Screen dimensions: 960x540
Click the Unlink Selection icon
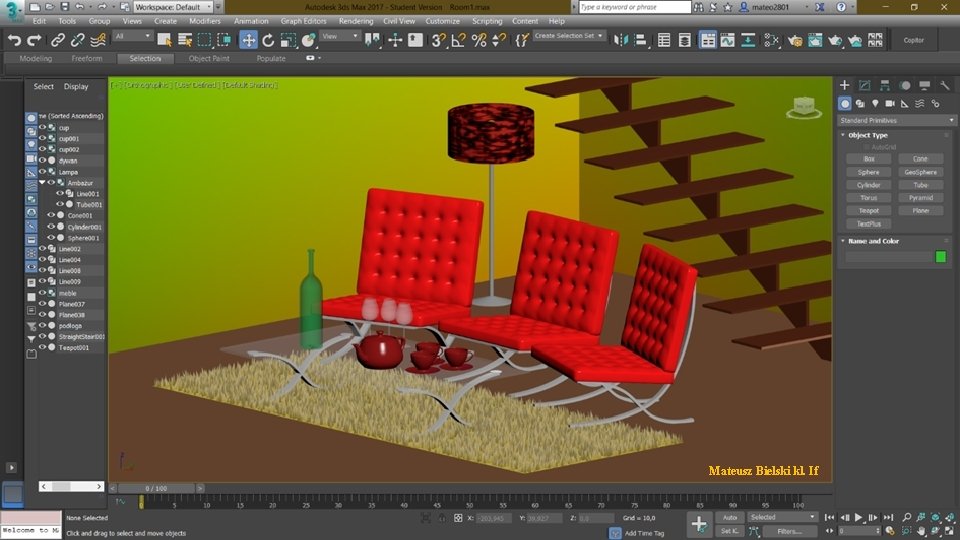77,40
